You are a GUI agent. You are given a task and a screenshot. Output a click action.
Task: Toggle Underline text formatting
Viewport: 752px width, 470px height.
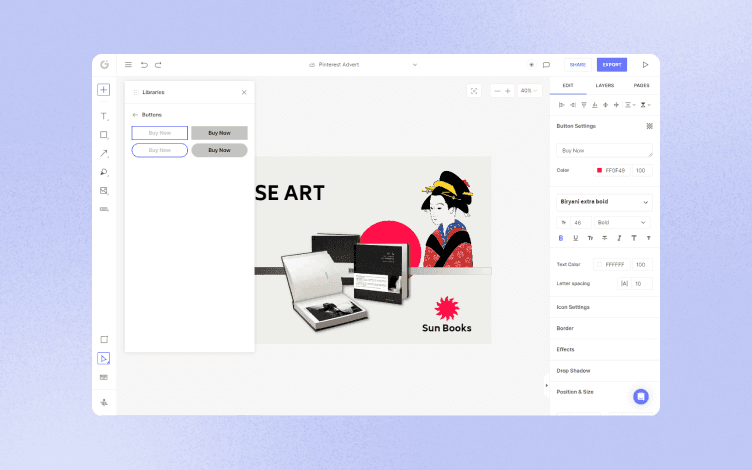[x=576, y=238]
